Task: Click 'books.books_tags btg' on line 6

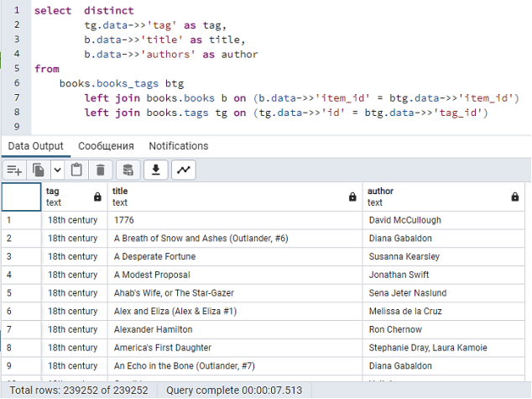Action: tap(122, 83)
